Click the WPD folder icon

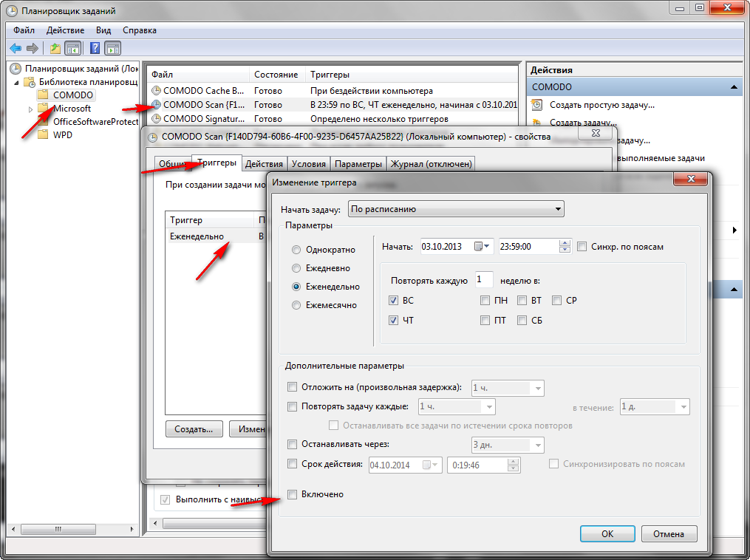43,135
